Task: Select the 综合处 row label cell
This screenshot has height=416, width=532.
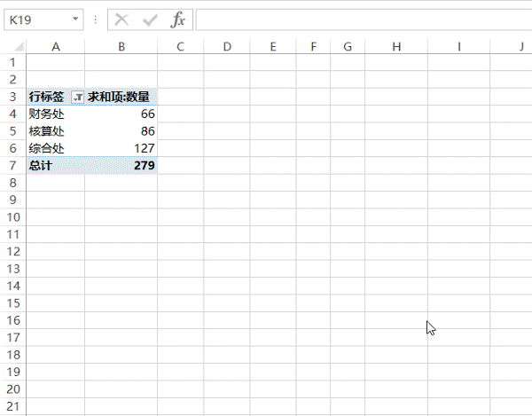Action: pos(56,148)
